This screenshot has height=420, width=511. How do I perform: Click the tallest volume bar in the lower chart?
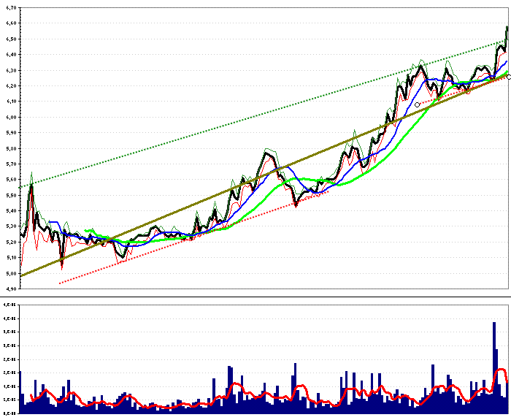[x=494, y=368]
